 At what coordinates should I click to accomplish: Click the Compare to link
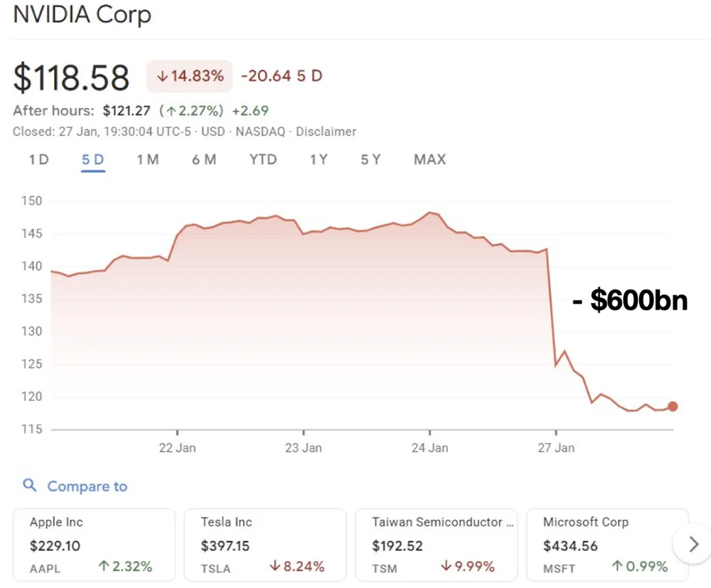pos(87,486)
